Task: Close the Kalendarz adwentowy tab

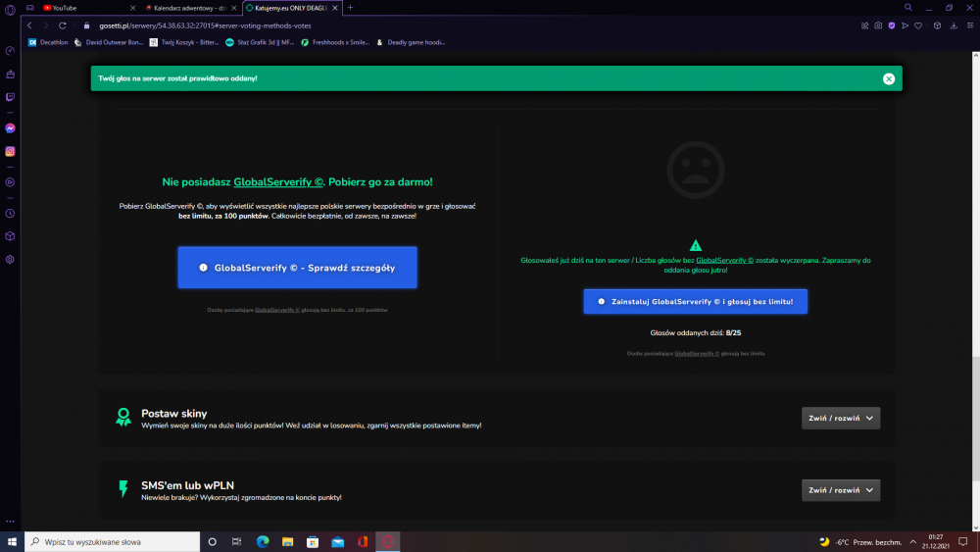Action: (234, 8)
